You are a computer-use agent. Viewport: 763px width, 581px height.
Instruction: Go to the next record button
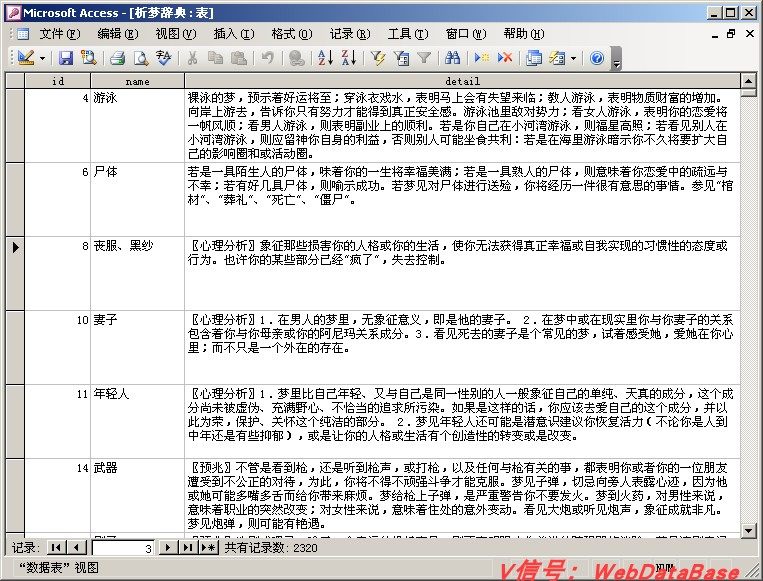pyautogui.click(x=168, y=547)
